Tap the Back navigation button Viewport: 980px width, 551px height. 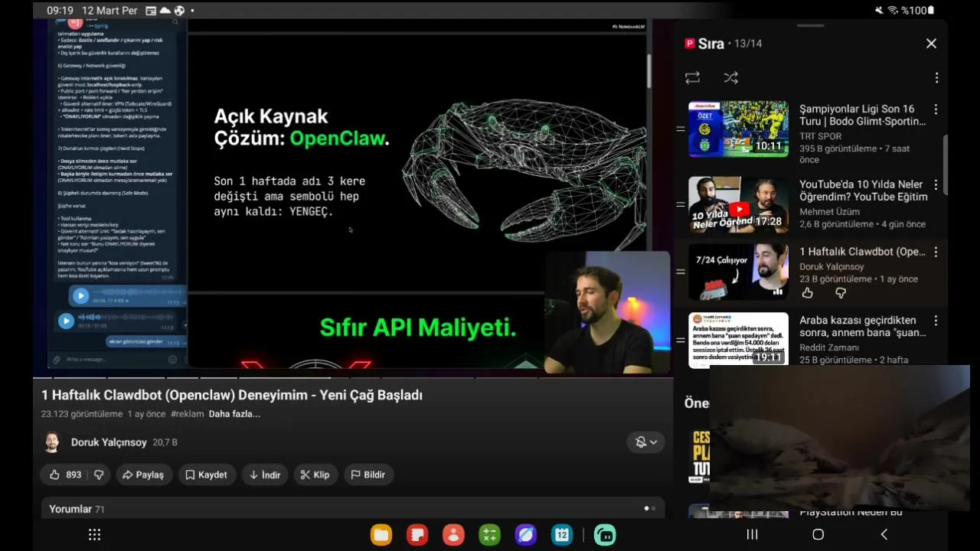point(884,535)
